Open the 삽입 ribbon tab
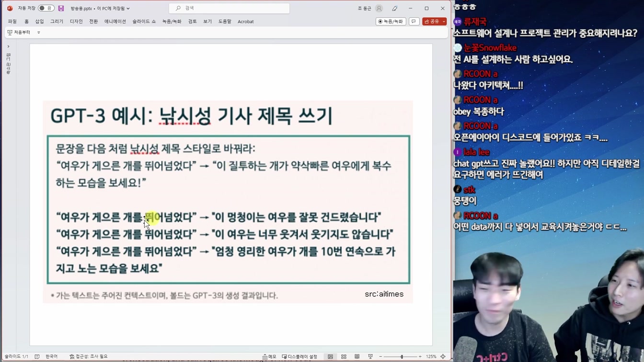The height and width of the screenshot is (362, 644). [x=39, y=22]
